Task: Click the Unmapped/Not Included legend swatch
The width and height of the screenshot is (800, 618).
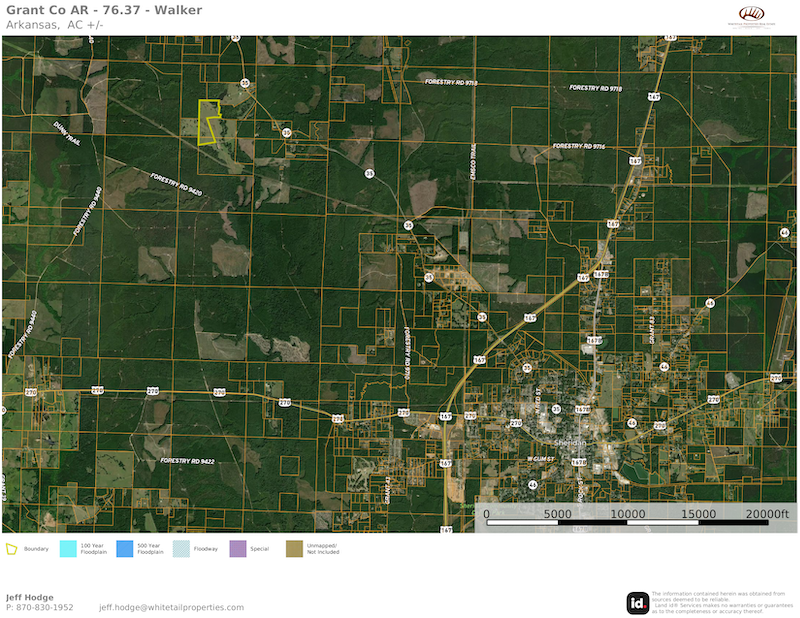Action: click(x=294, y=548)
